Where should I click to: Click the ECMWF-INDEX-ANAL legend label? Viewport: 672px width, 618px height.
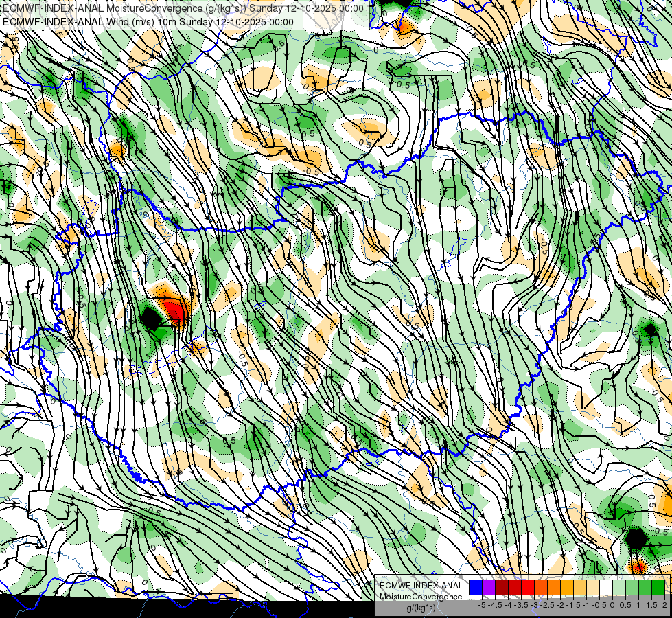(421, 586)
